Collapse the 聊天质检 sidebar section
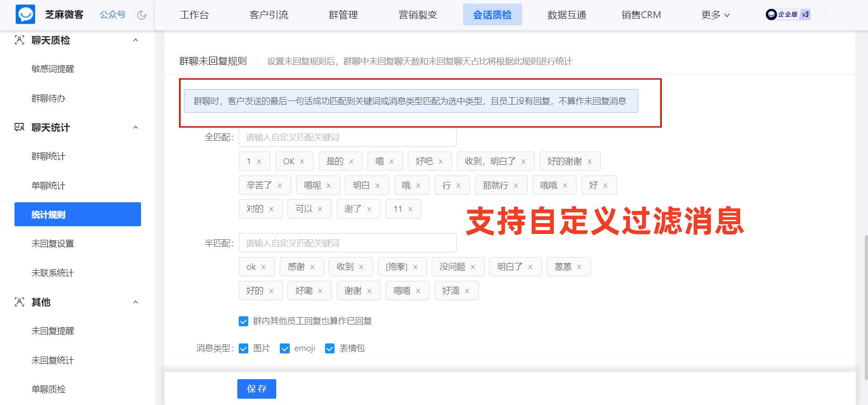The width and height of the screenshot is (868, 405). (x=136, y=40)
